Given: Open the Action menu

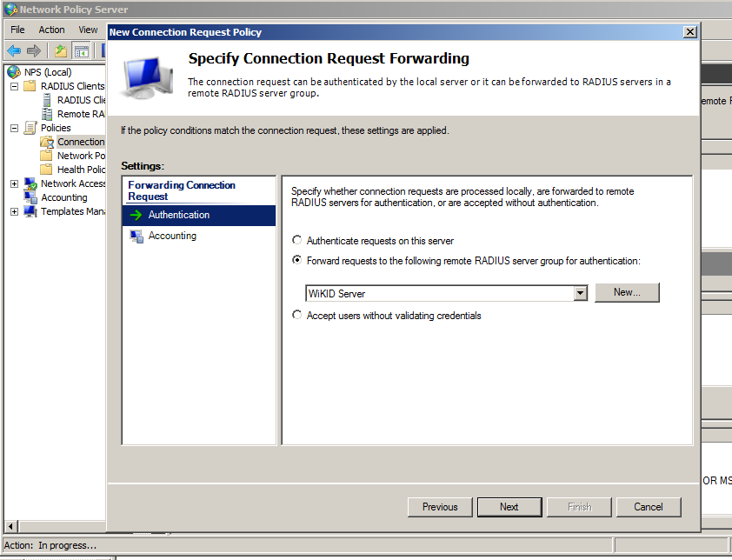Looking at the screenshot, I should pos(51,29).
